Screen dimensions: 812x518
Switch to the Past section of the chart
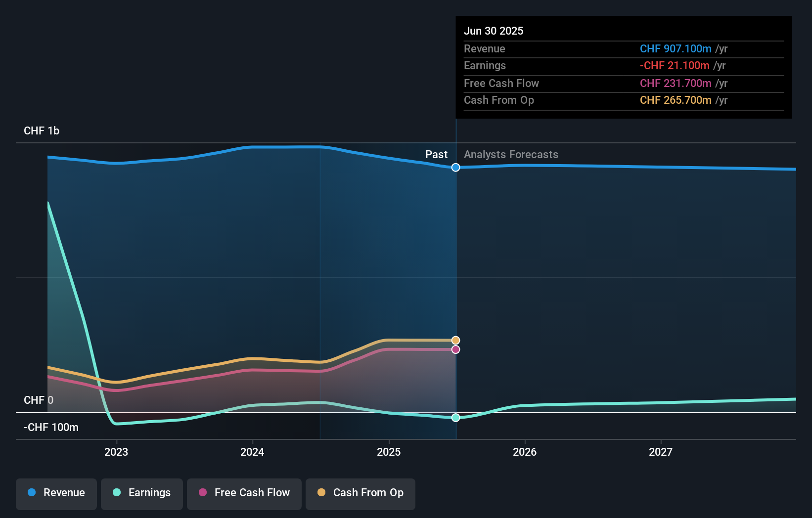436,155
